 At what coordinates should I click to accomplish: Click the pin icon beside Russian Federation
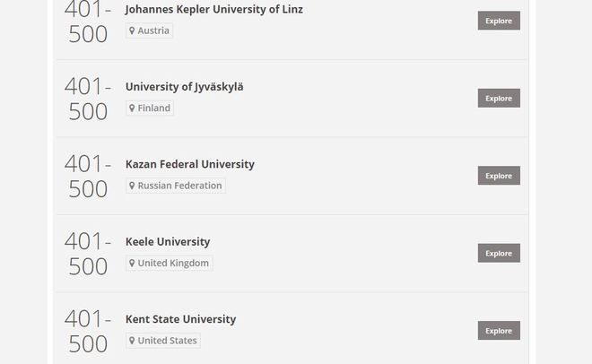[x=132, y=186]
